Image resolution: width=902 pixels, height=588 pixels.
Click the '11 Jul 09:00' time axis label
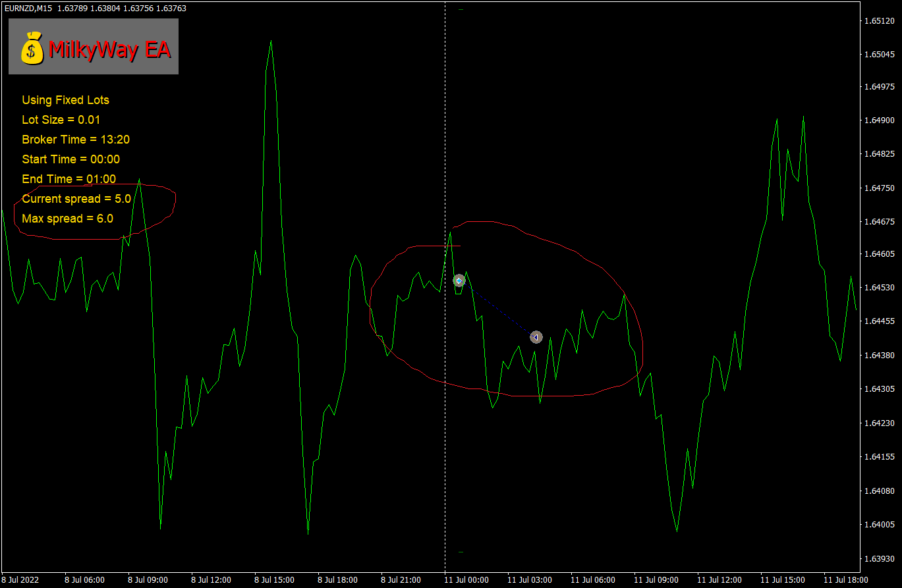656,580
